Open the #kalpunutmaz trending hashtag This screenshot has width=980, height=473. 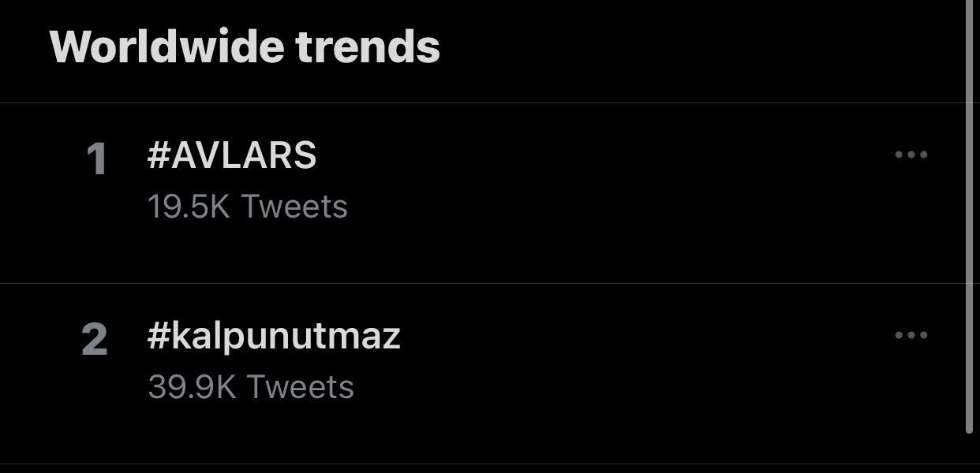pyautogui.click(x=274, y=337)
